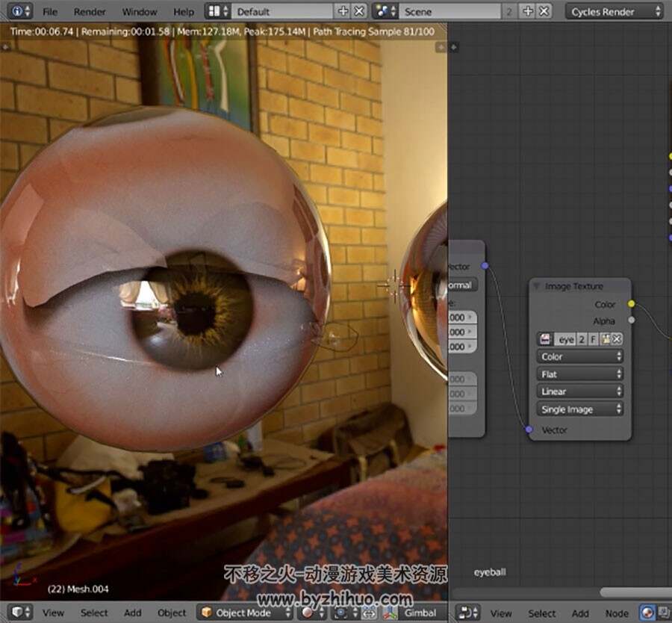Open the Help menu
This screenshot has width=672, height=623.
tap(184, 12)
